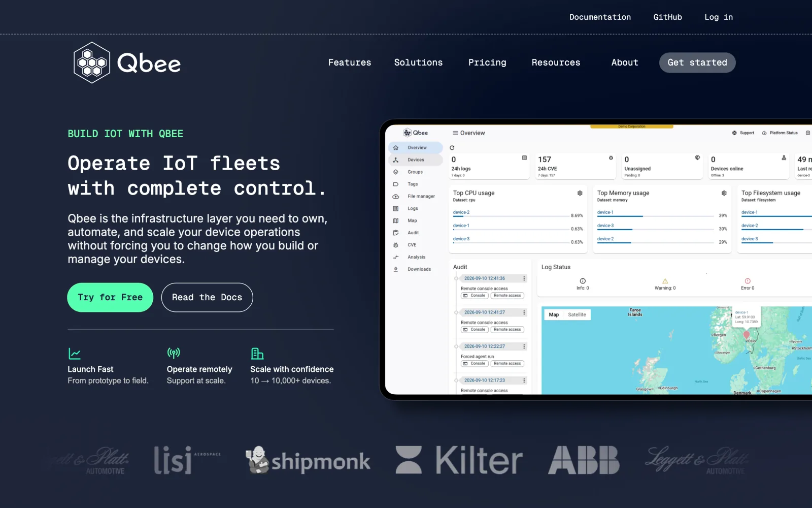Open the Features menu

(350, 62)
